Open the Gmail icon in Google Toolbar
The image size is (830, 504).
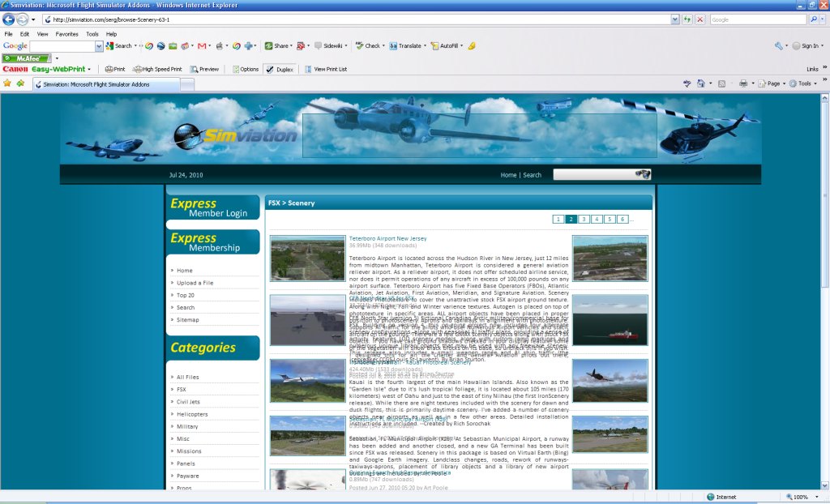[202, 46]
